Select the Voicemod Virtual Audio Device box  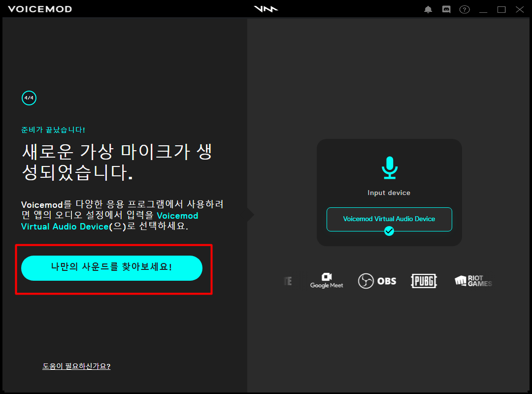point(389,219)
